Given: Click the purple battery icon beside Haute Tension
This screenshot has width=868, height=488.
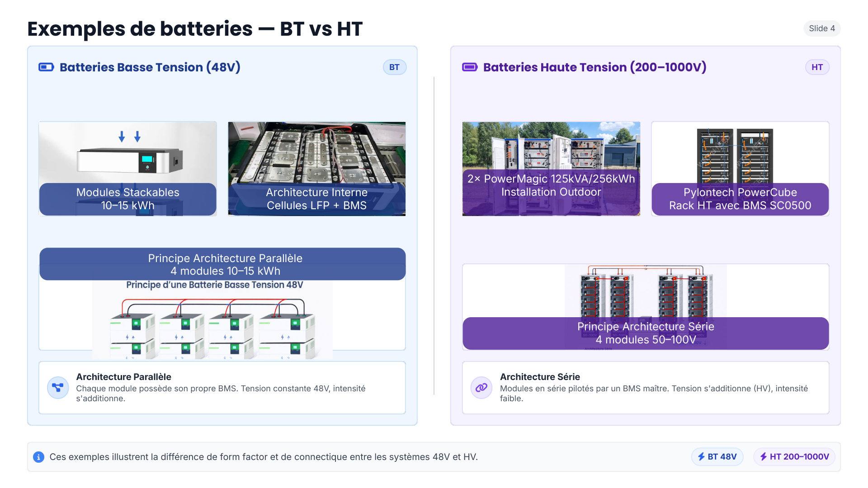Looking at the screenshot, I should (470, 67).
